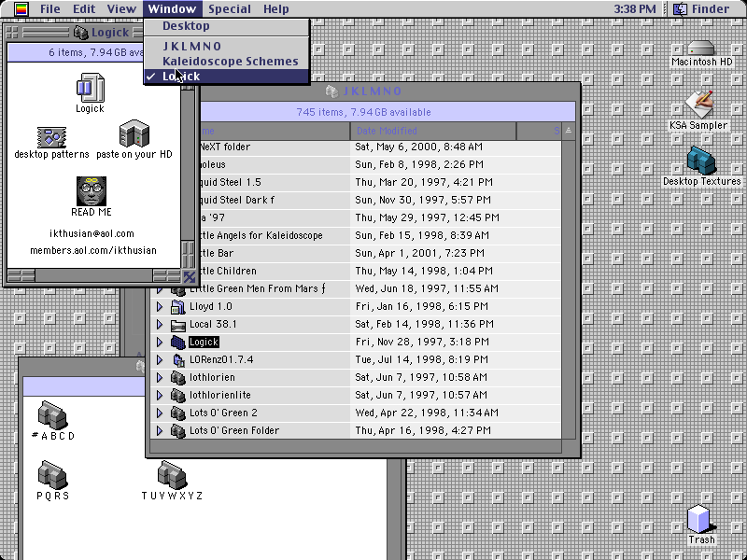Select the READ ME face icon

coord(91,191)
